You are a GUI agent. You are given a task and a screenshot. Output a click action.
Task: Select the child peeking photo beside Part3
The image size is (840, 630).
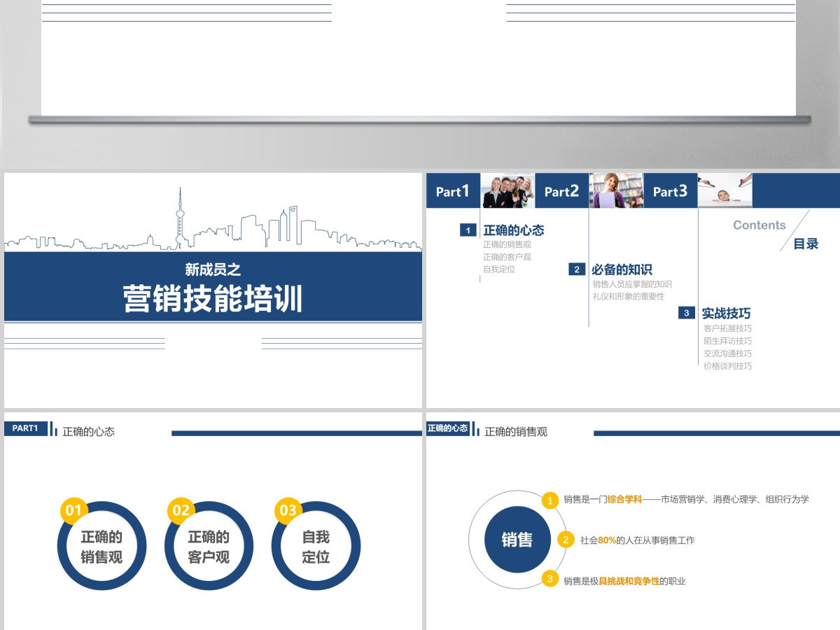coord(725,190)
